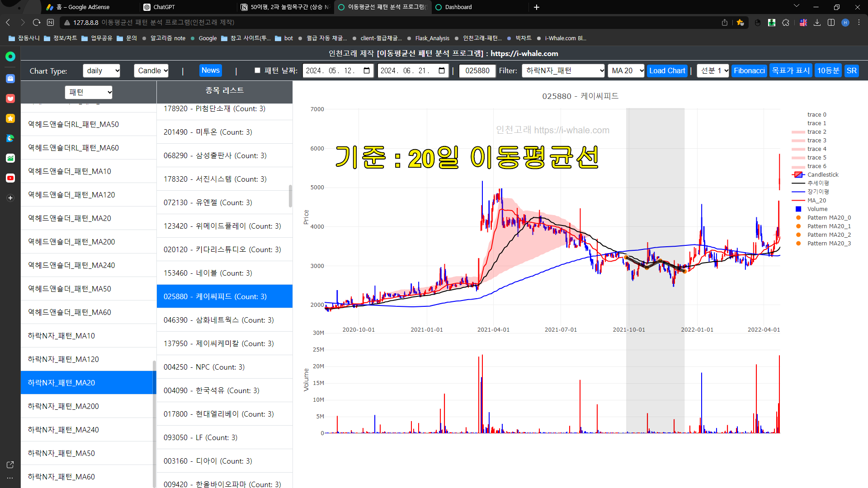Expand the MA 20 dropdown

click(x=626, y=71)
